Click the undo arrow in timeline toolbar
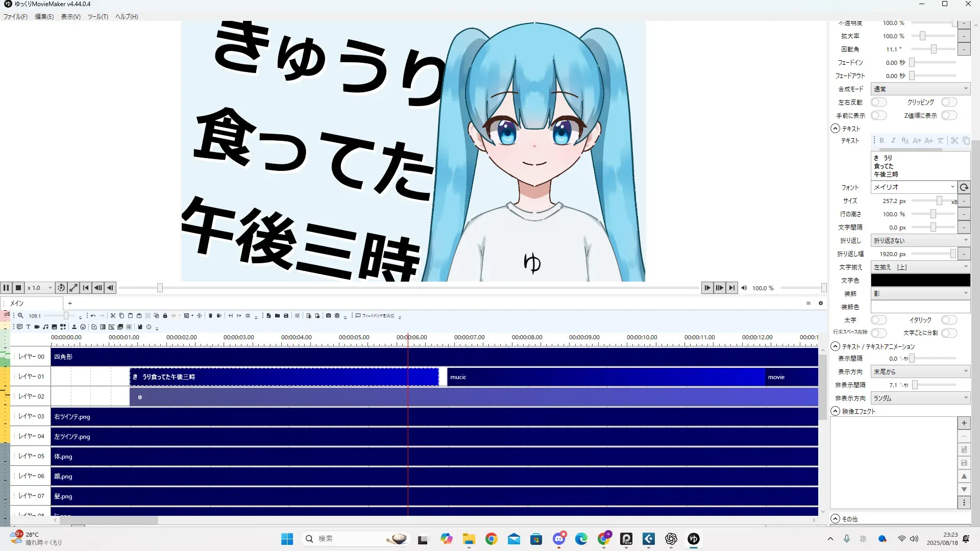This screenshot has width=980, height=551. 93,316
